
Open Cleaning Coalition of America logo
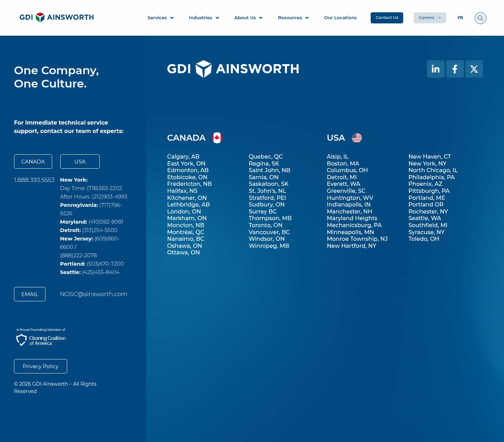tap(41, 337)
